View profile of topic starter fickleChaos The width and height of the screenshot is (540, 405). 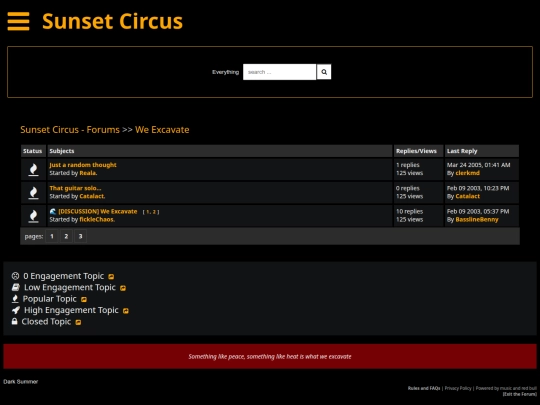[96, 219]
